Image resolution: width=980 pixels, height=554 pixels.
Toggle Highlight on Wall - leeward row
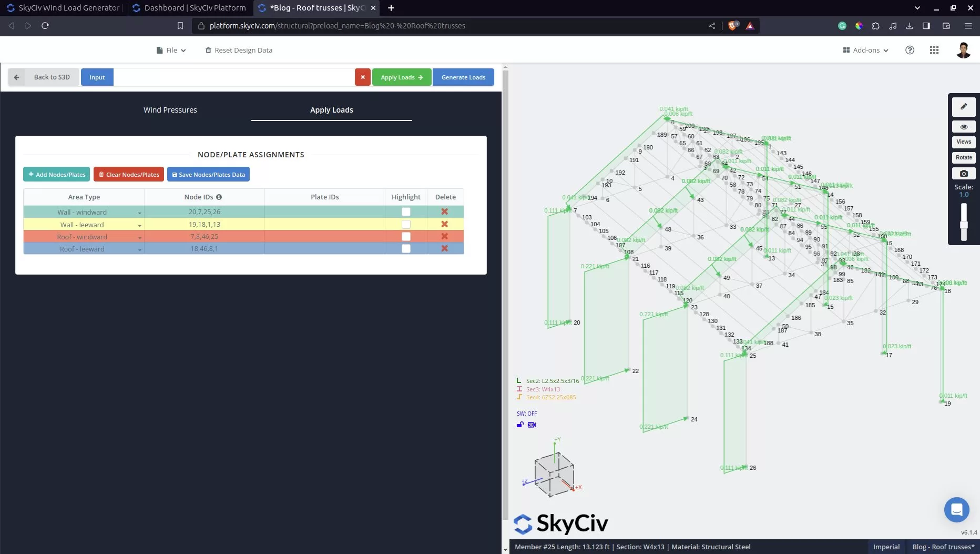[406, 224]
